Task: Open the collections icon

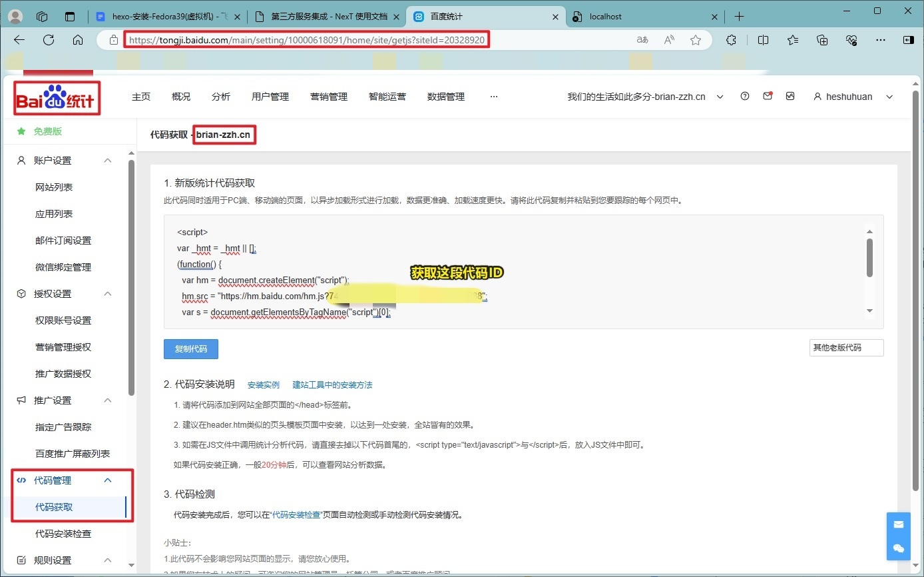Action: click(x=822, y=40)
